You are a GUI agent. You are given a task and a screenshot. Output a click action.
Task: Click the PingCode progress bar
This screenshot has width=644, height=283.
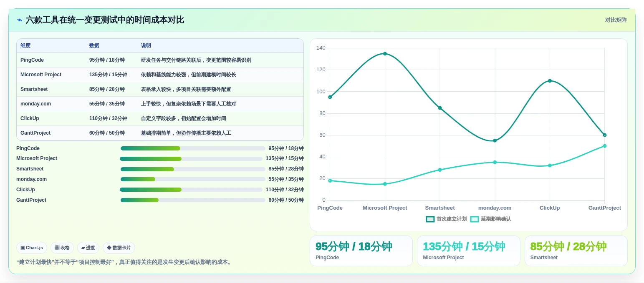click(193, 148)
